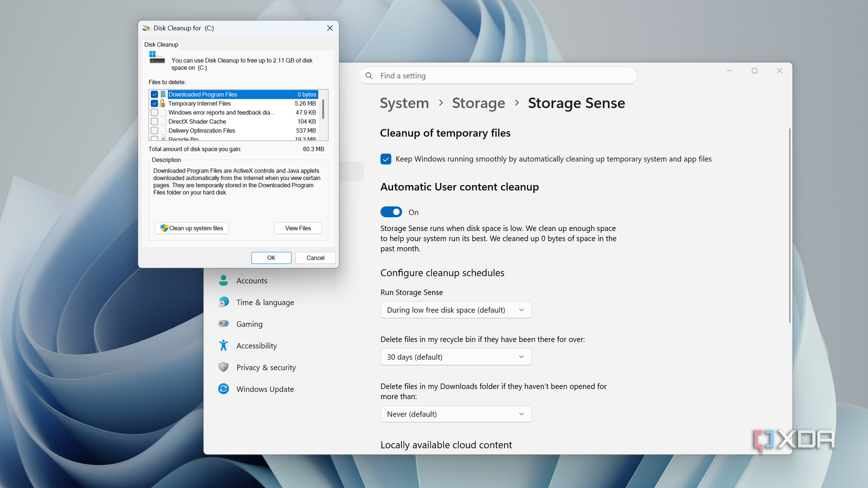Open the Accessibility figure icon
The image size is (868, 488).
(x=224, y=345)
